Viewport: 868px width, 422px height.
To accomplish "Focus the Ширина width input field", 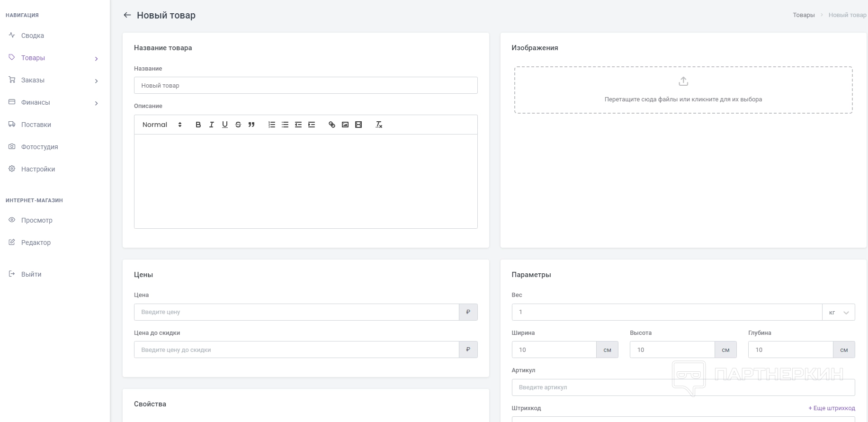I will pyautogui.click(x=554, y=350).
